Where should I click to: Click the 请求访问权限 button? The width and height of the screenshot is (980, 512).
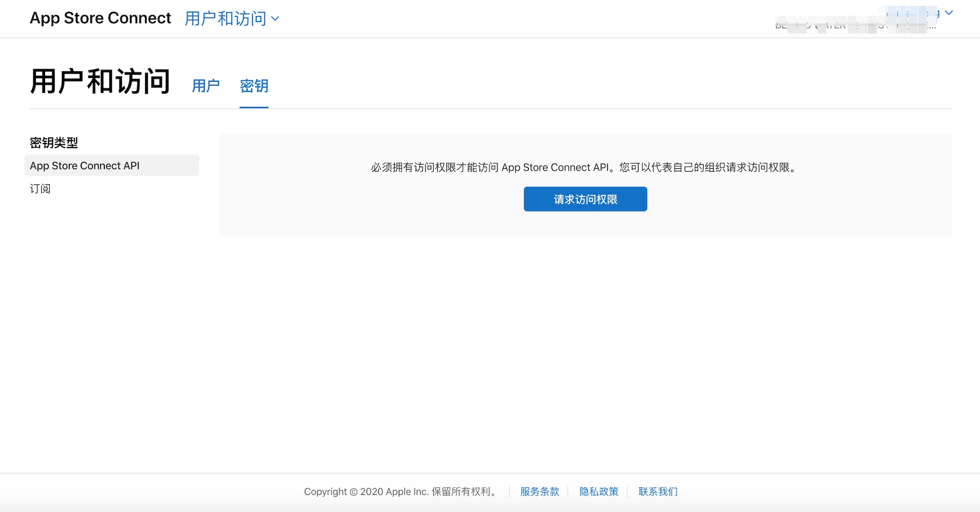585,199
